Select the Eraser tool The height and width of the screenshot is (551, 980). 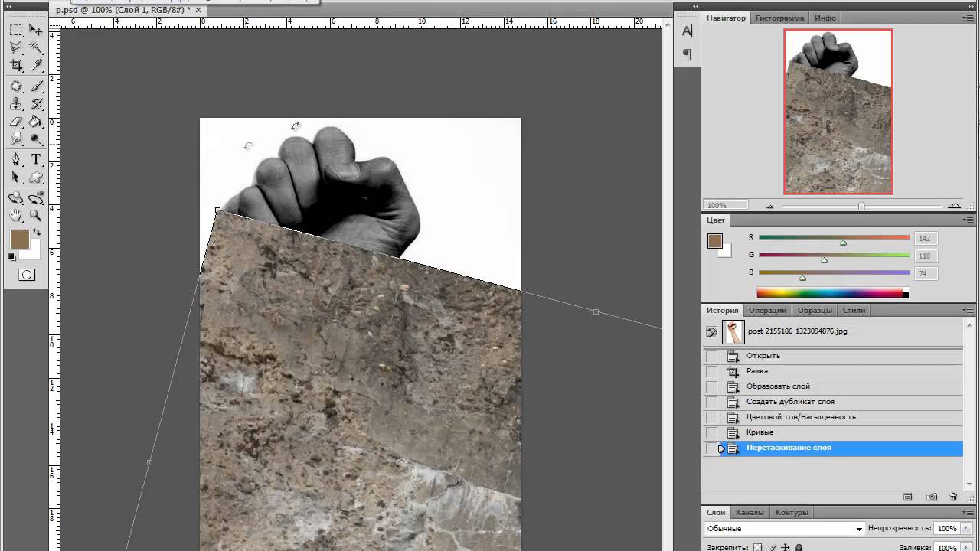pos(16,122)
